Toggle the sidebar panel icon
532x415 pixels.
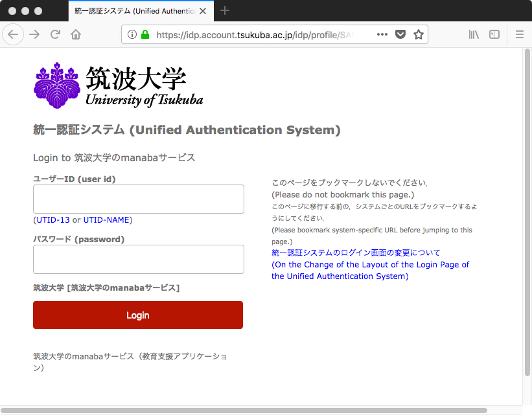pos(494,34)
